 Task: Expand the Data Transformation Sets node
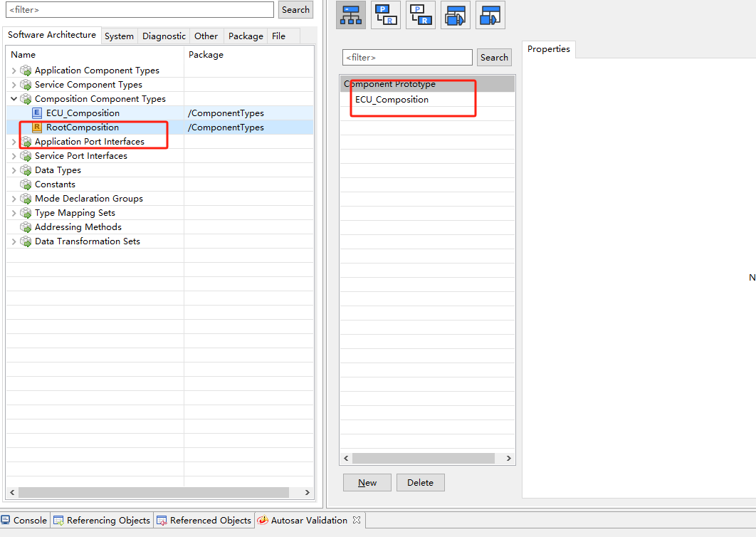pos(14,241)
